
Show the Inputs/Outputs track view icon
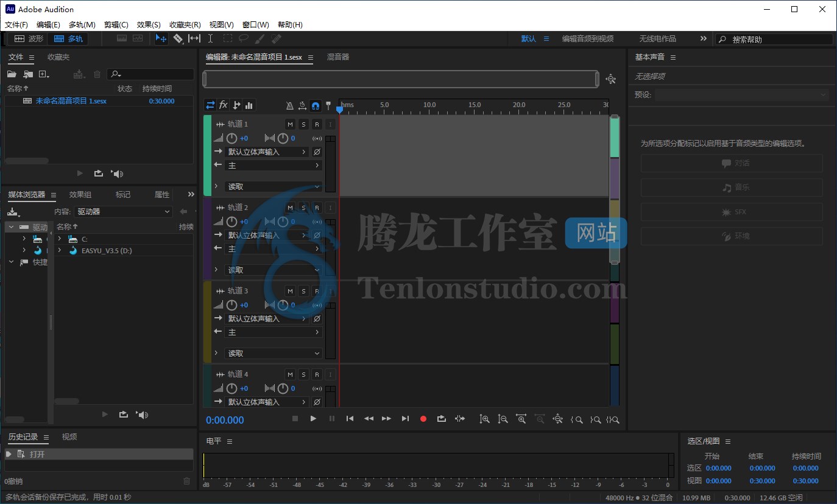[210, 105]
